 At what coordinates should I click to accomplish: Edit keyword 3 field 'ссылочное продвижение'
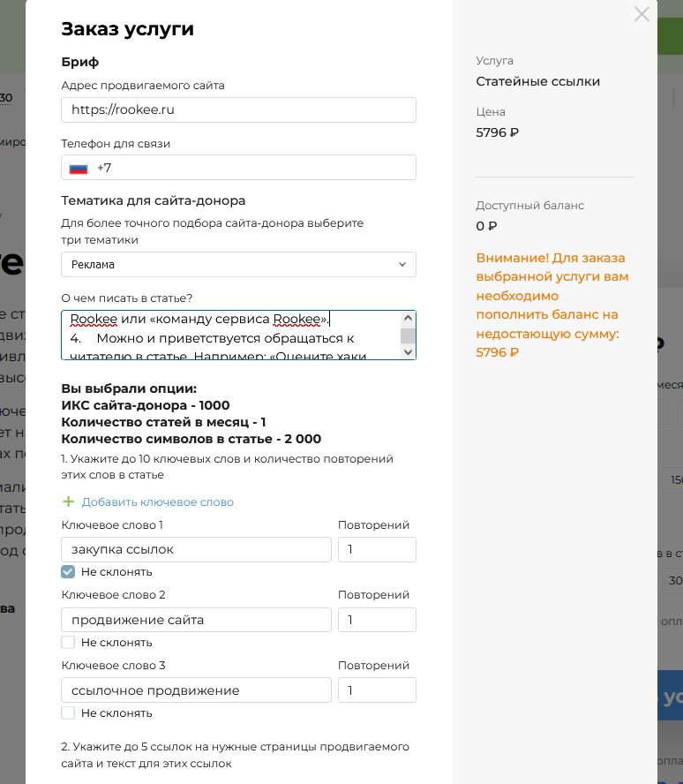click(x=196, y=690)
